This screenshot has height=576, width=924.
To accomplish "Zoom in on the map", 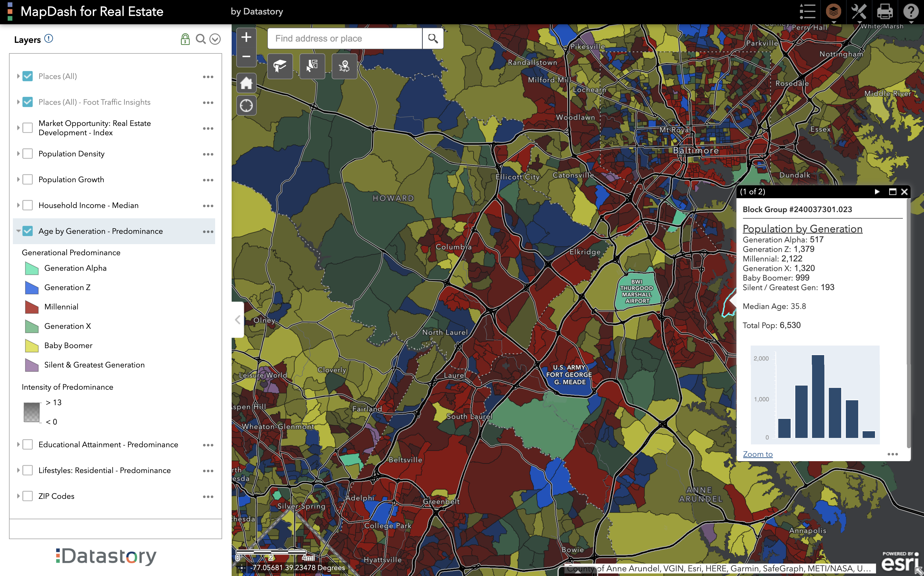I will (246, 37).
